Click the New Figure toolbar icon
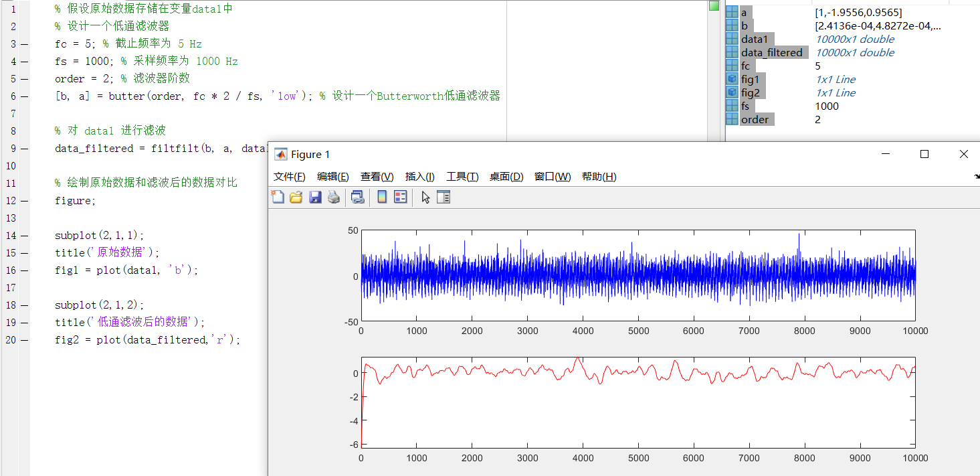 (278, 197)
